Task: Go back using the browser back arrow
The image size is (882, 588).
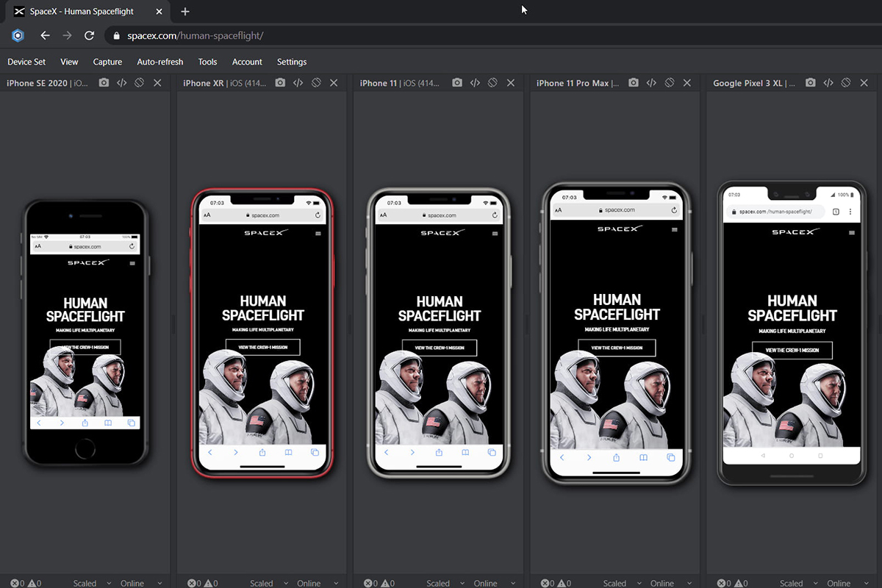Action: pos(45,35)
